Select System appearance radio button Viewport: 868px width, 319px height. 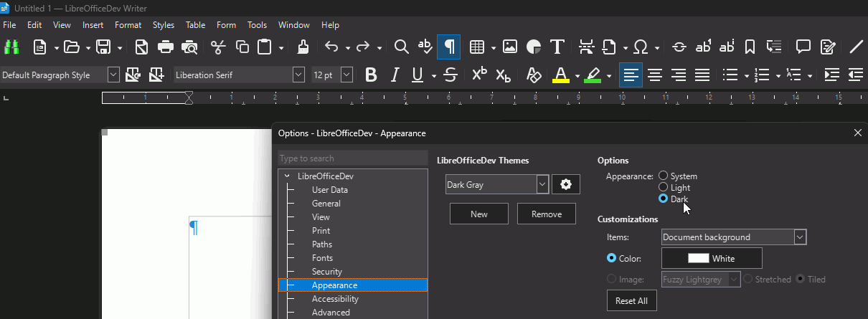[x=664, y=176]
